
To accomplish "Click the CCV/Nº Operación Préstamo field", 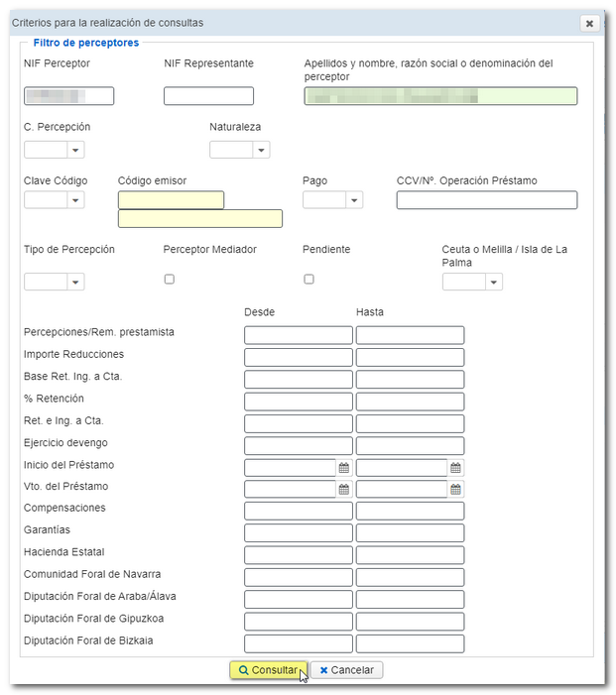I will [x=486, y=200].
